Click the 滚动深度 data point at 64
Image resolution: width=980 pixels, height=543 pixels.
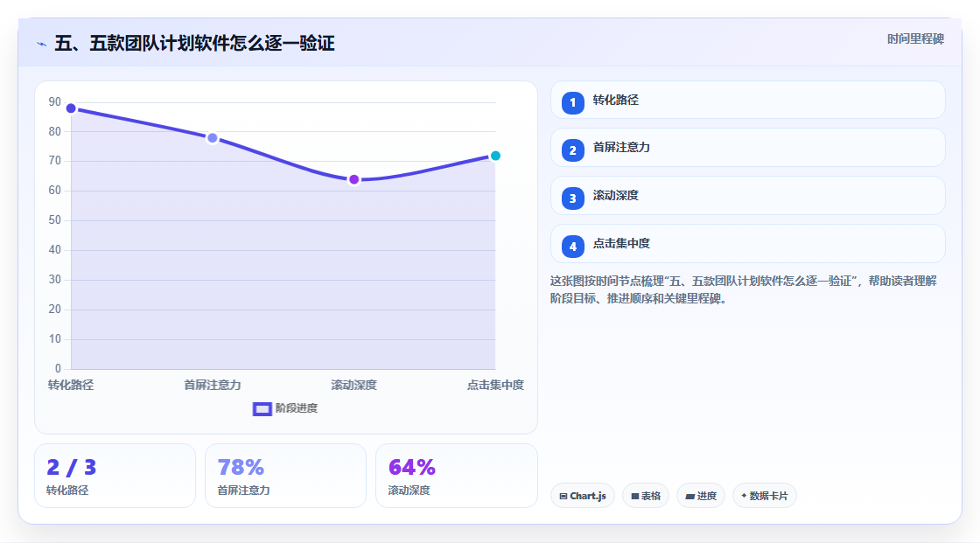(353, 180)
